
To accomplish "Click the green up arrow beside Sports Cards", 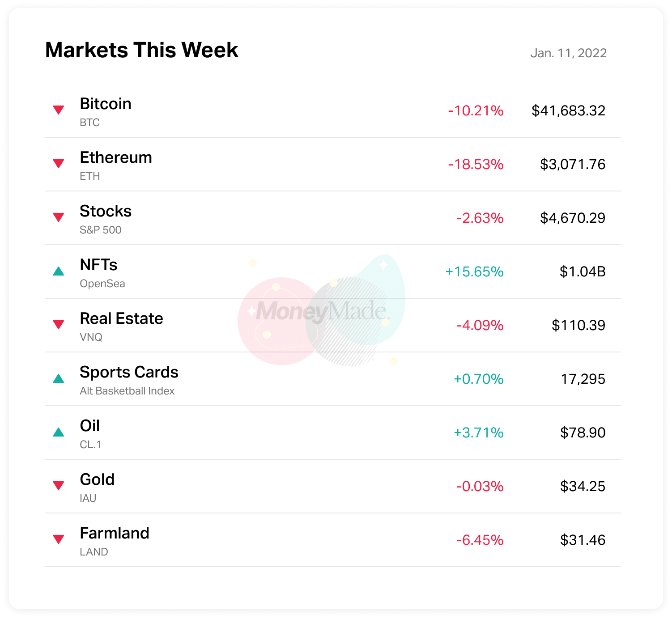I will (x=59, y=378).
